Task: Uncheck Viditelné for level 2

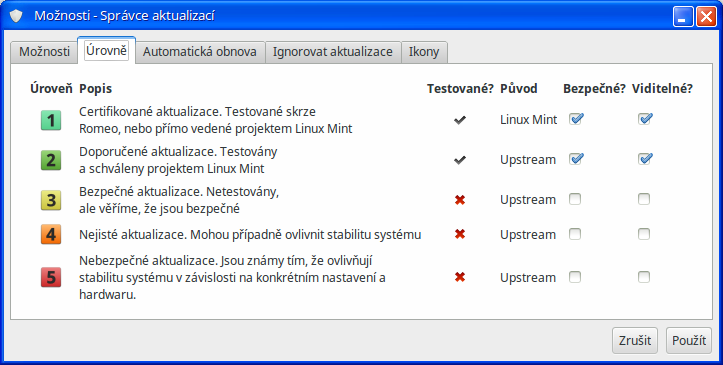Action: click(644, 159)
